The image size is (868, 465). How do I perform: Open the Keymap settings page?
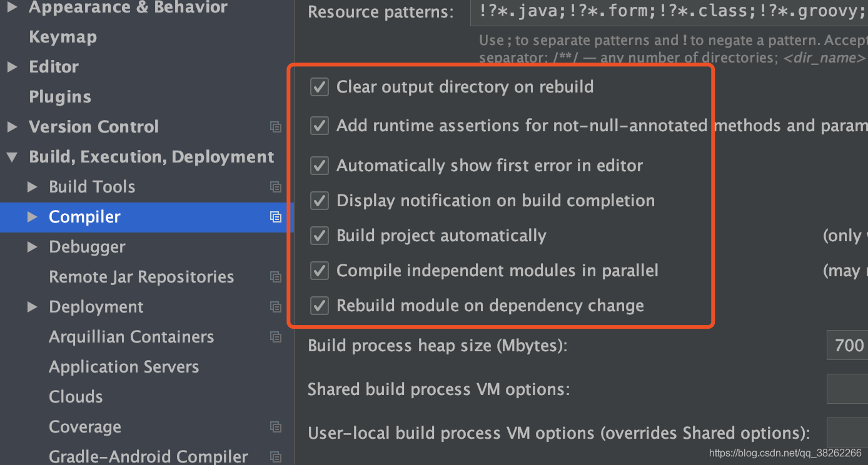(63, 37)
